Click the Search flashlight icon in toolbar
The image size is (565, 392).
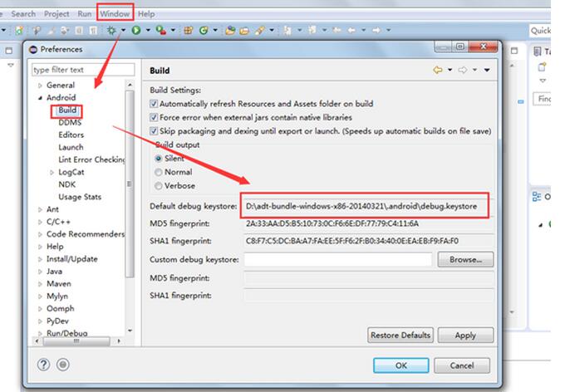tap(259, 31)
